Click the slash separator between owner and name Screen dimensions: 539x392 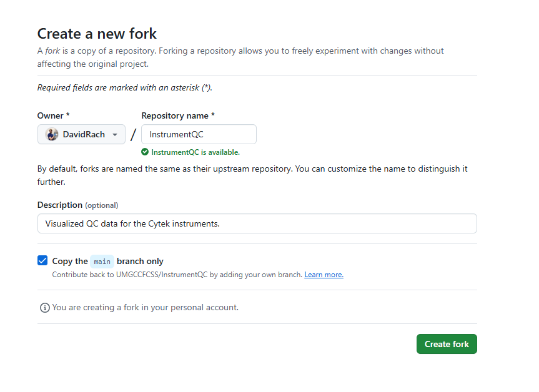pos(133,135)
